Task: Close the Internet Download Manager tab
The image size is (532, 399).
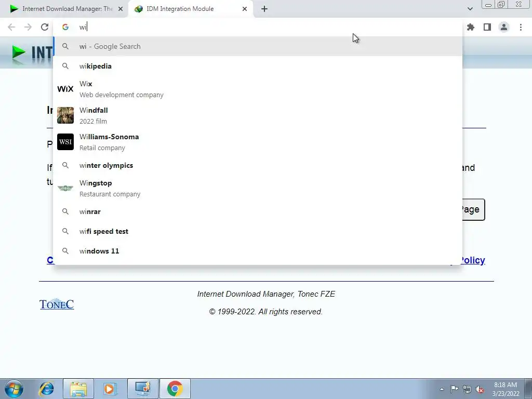Action: (x=121, y=9)
